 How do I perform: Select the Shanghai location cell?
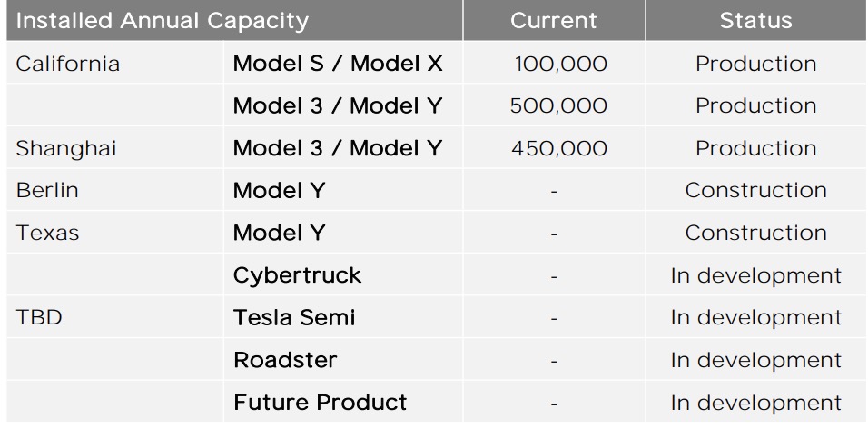(66, 148)
